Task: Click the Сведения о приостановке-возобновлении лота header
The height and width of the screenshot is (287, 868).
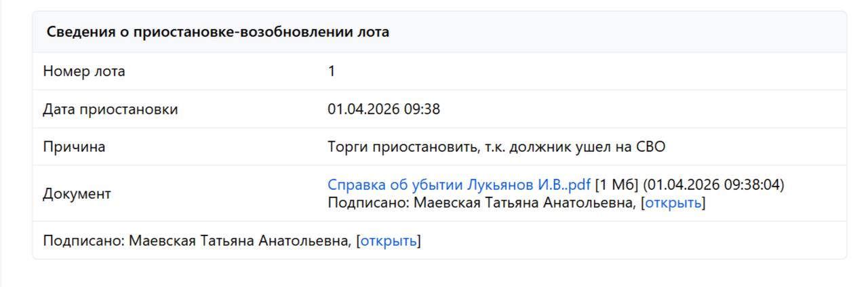Action: point(218,32)
